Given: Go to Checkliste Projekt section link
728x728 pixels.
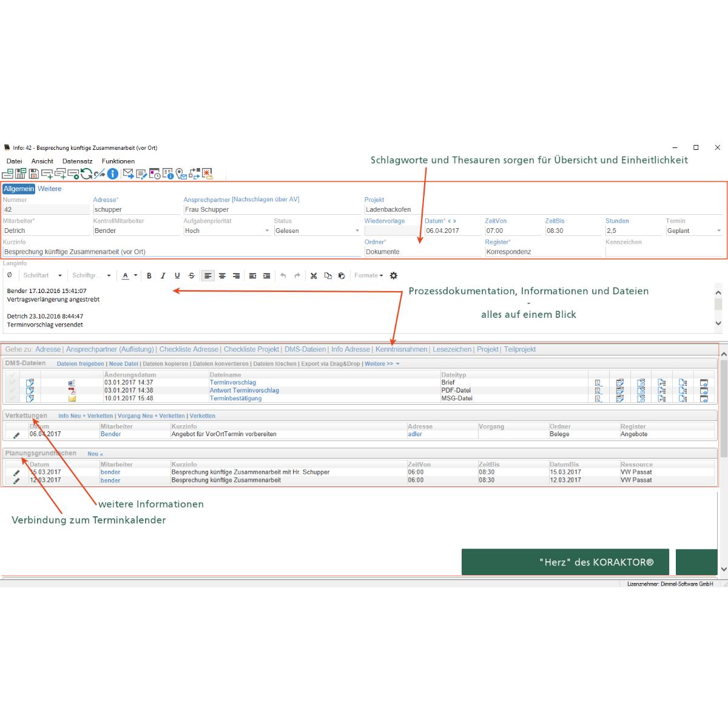Looking at the screenshot, I should coord(251,349).
